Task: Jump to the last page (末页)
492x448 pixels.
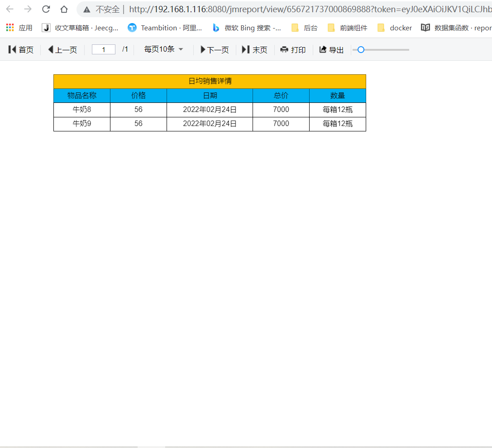Action: coord(254,50)
